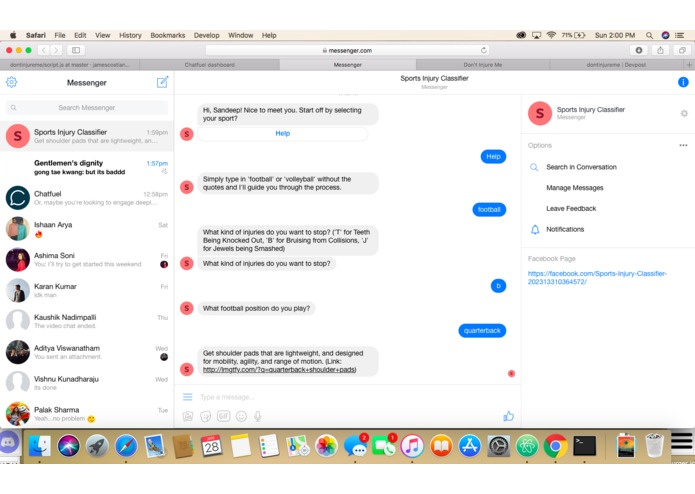Image resolution: width=695 pixels, height=494 pixels.
Task: Focus the Search Messenger field
Action: pos(86,108)
